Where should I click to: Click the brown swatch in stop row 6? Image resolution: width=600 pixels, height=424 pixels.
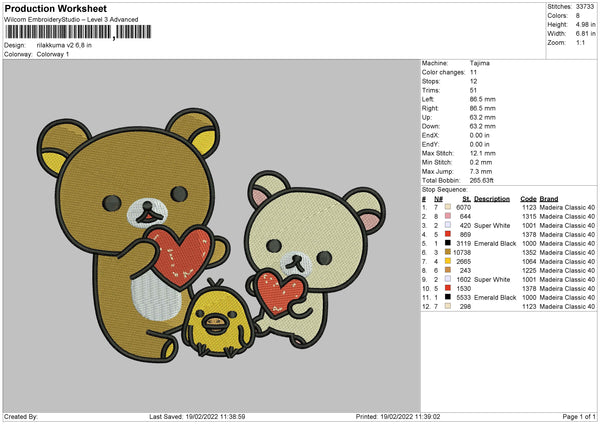448,252
